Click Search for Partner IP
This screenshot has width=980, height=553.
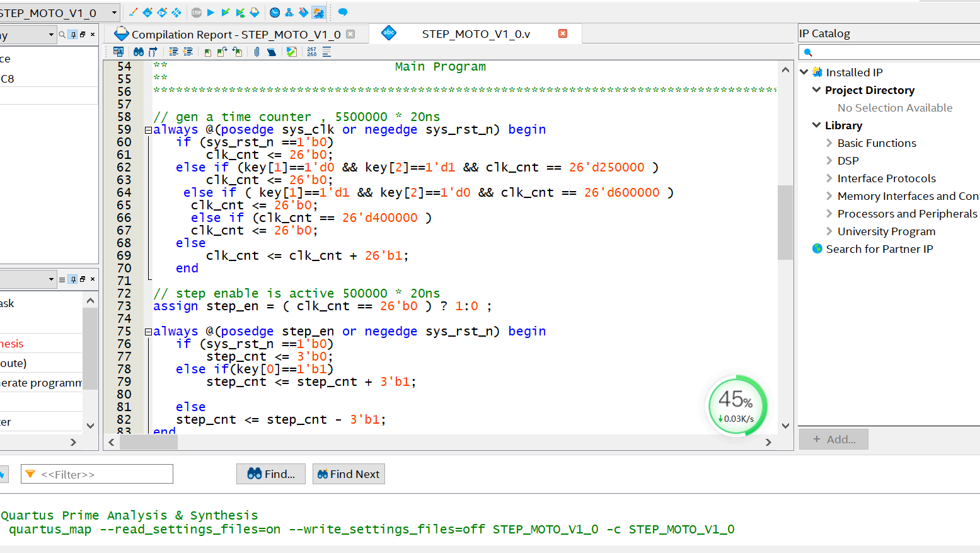[x=879, y=249]
